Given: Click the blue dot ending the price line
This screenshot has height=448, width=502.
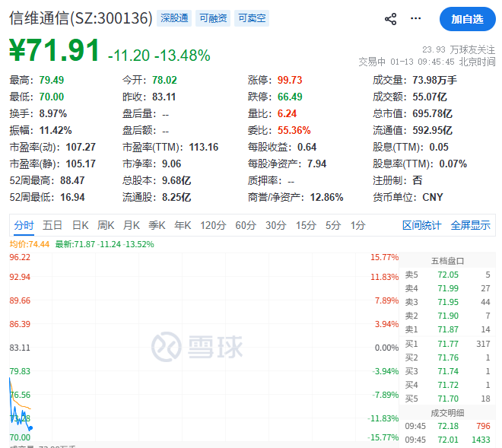Looking at the screenshot, I should coord(30,427).
